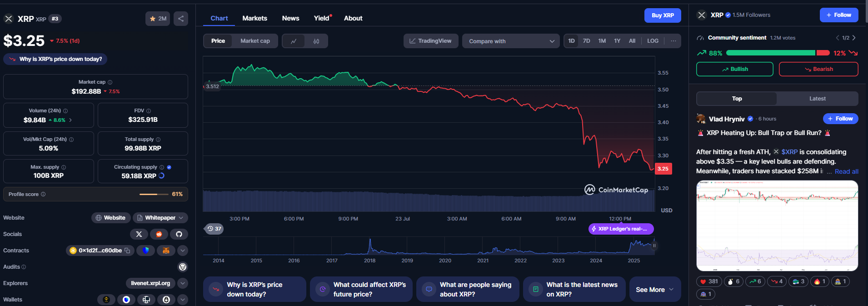868x306 pixels.
Task: React with heart on Vlad Hryniv's post
Action: (x=709, y=281)
